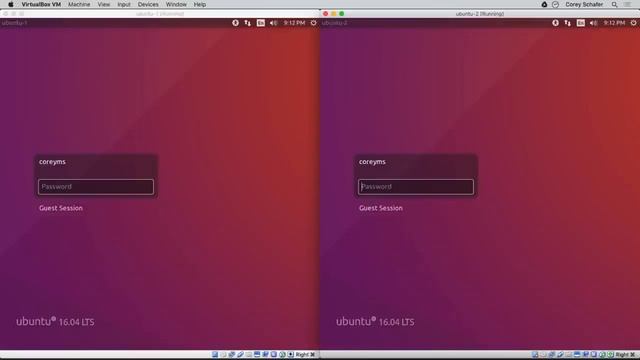640x360 pixels.
Task: Open accessibility menu in ubuntu-1 panel
Action: [x=236, y=23]
